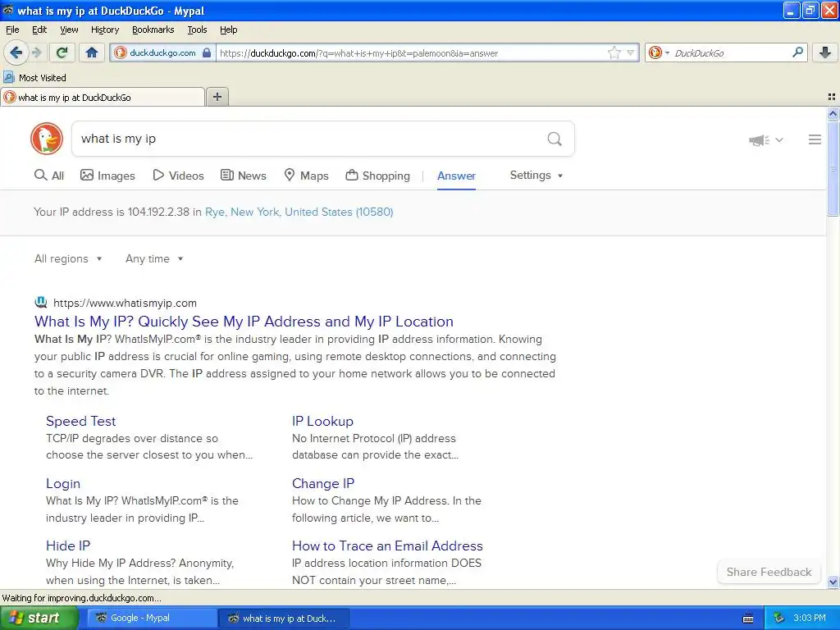Switch to the Shopping results tab

click(377, 176)
